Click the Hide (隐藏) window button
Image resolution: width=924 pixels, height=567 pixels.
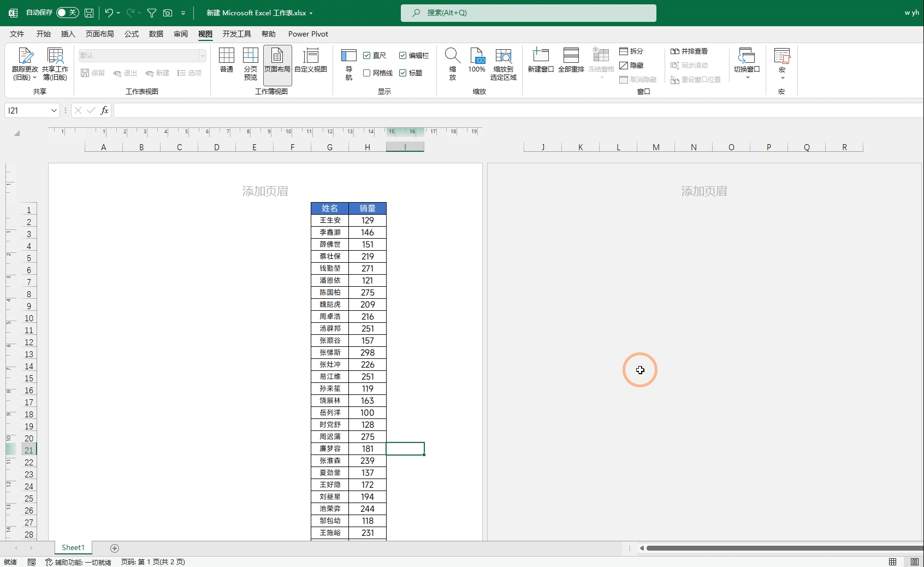pyautogui.click(x=631, y=66)
